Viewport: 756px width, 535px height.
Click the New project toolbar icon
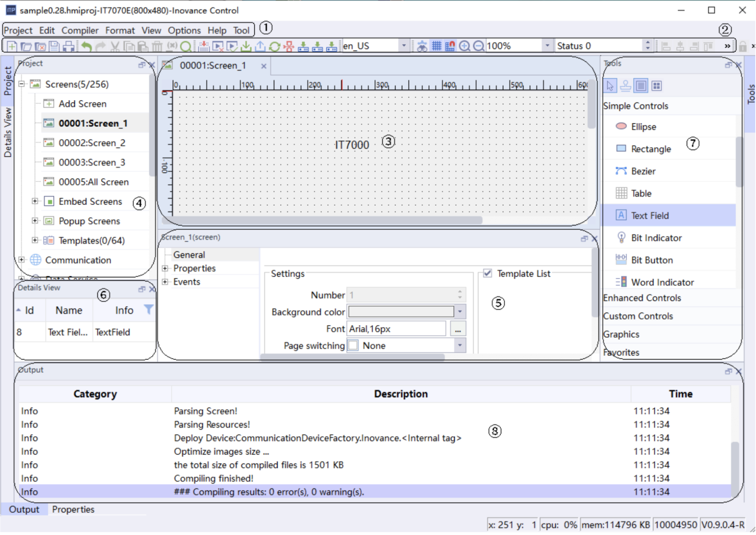click(12, 46)
